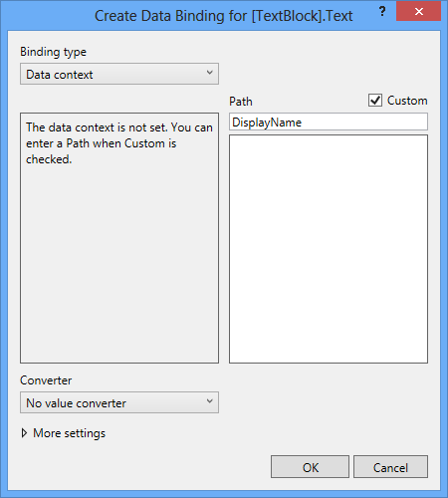Click the data context not set message
Screen dimensions: 448x498
[119, 143]
